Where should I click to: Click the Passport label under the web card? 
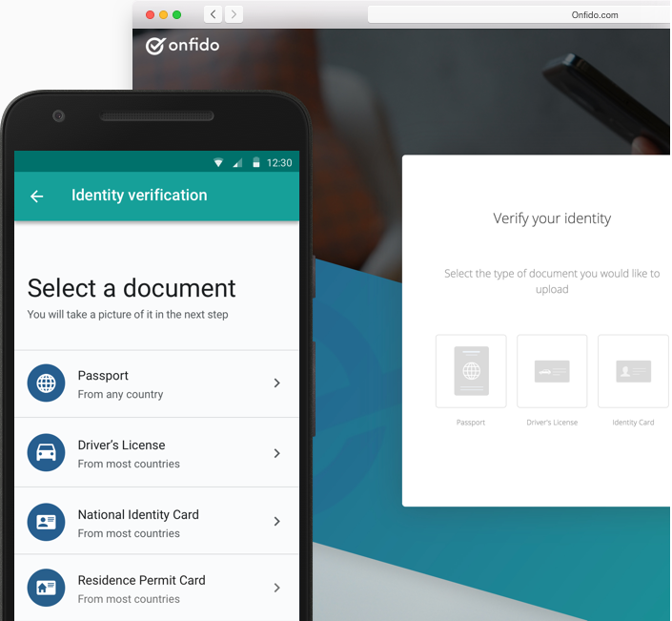[x=471, y=423]
